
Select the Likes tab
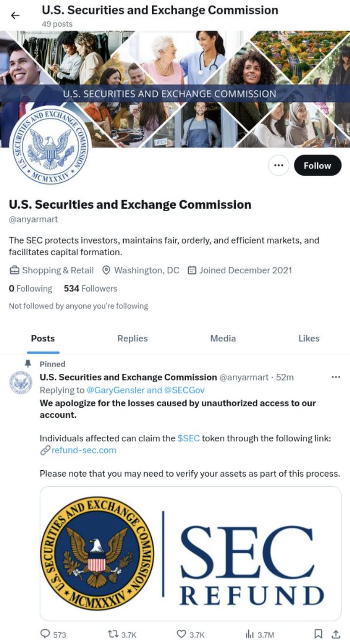click(309, 338)
